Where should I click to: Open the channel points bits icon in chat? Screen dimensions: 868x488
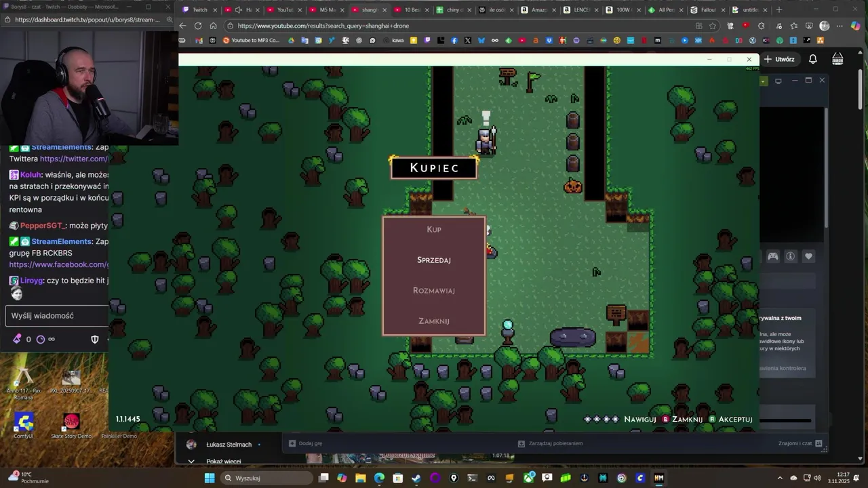[x=17, y=339]
